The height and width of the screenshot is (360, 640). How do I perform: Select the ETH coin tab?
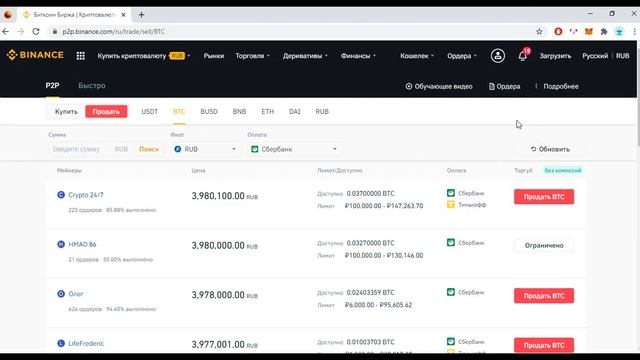click(267, 111)
